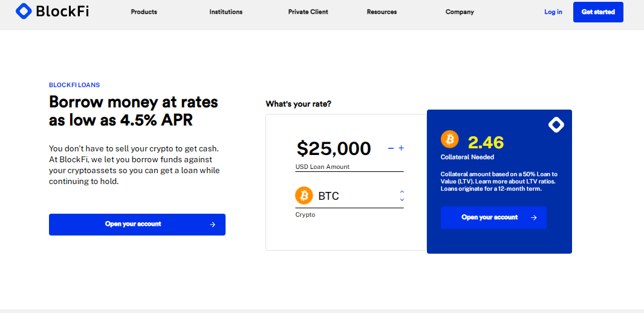Click the plus icon to increase loan amount
The height and width of the screenshot is (313, 644).
click(401, 148)
